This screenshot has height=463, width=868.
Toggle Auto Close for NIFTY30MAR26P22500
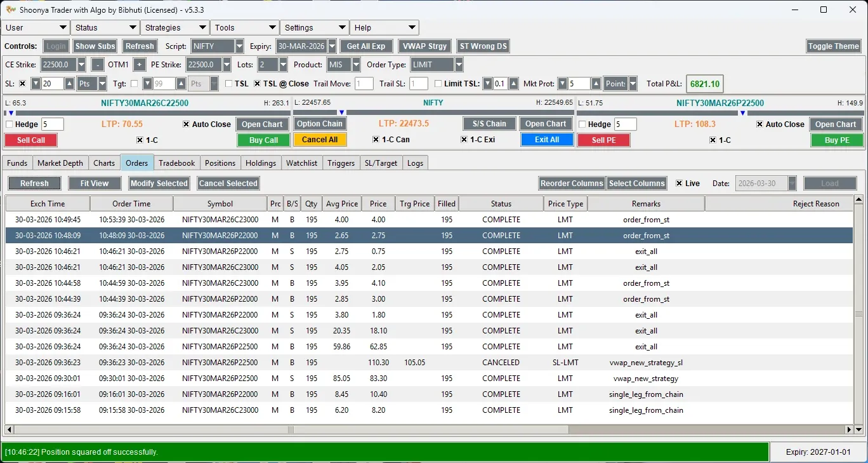coord(760,124)
